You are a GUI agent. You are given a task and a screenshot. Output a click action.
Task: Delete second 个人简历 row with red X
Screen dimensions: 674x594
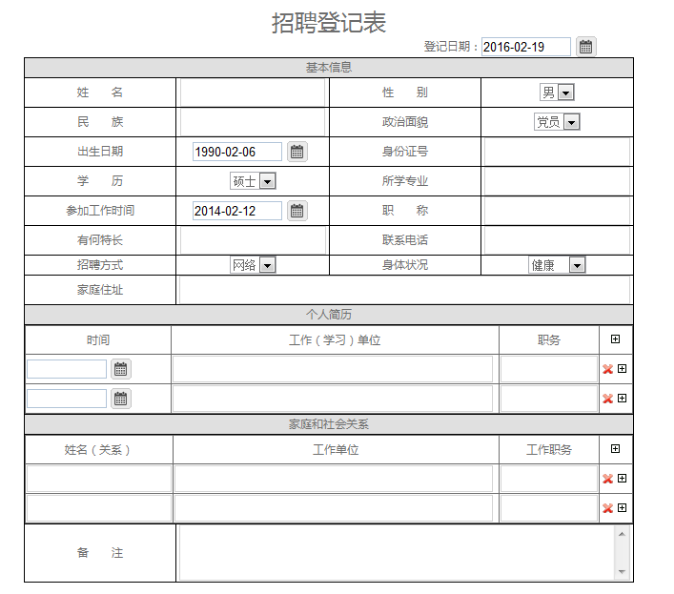coord(607,399)
